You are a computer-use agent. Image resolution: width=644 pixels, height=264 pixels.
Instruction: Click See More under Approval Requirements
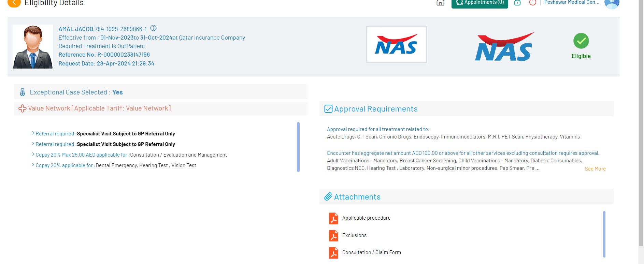(x=595, y=169)
